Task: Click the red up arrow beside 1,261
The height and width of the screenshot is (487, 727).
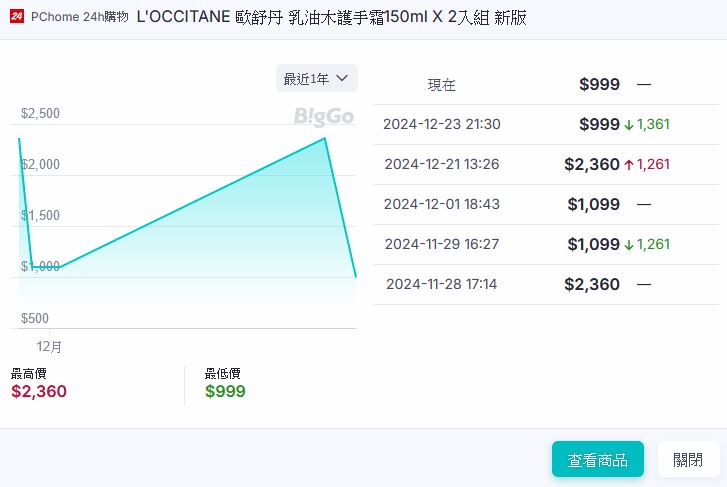Action: point(629,165)
